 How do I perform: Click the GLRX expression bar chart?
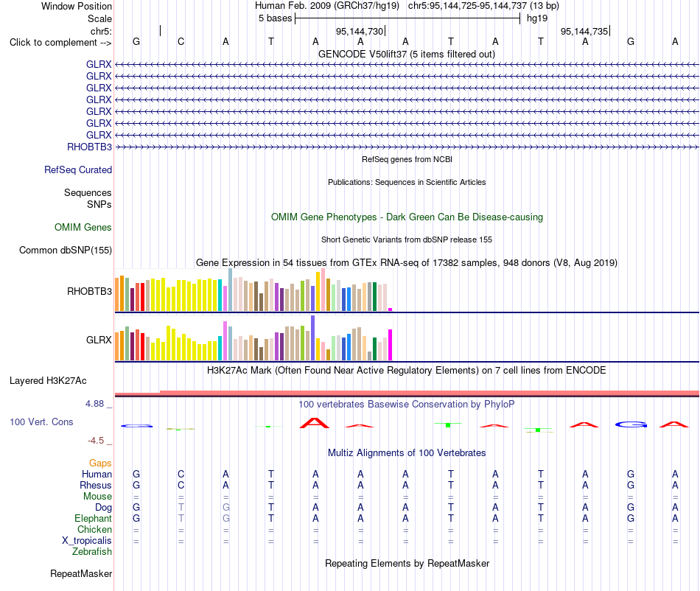(253, 338)
